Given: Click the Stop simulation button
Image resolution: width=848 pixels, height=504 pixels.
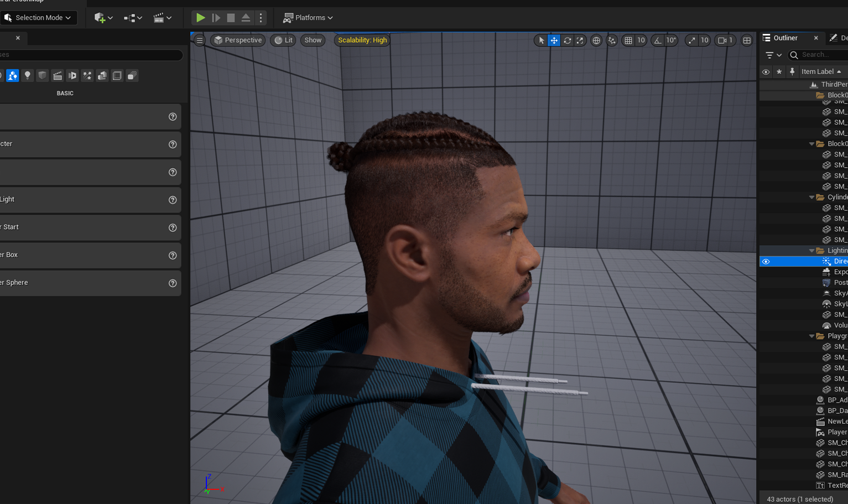Looking at the screenshot, I should [231, 18].
